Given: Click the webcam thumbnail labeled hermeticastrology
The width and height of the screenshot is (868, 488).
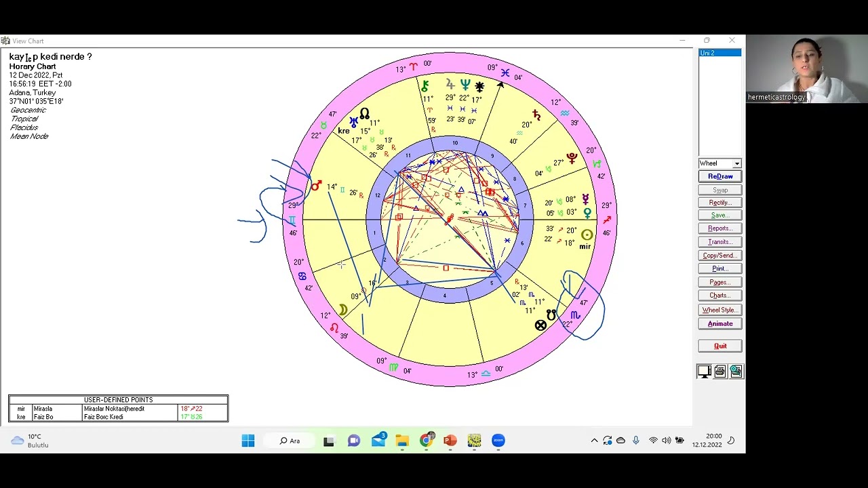Looking at the screenshot, I should point(807,68).
